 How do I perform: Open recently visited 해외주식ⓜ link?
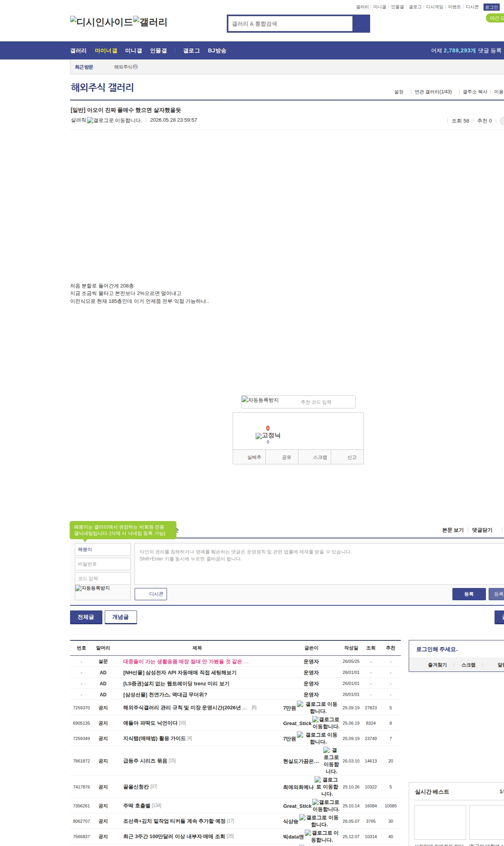(x=126, y=67)
